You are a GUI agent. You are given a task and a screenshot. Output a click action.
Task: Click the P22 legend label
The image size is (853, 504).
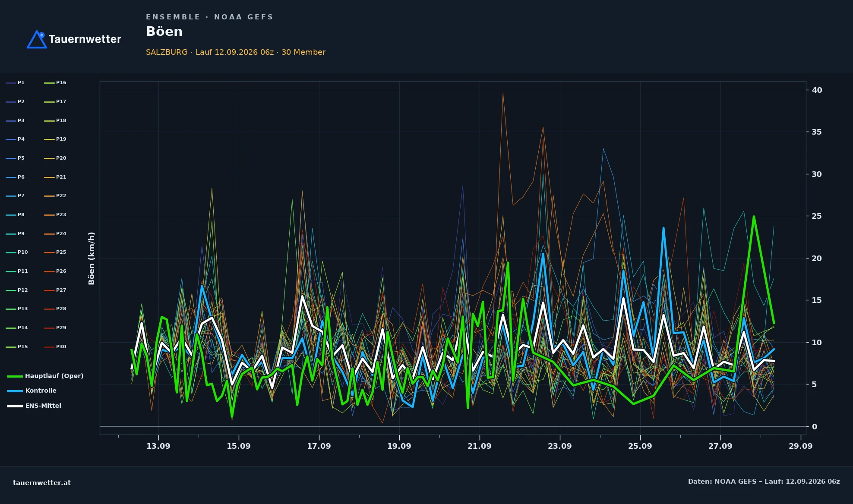tap(61, 195)
